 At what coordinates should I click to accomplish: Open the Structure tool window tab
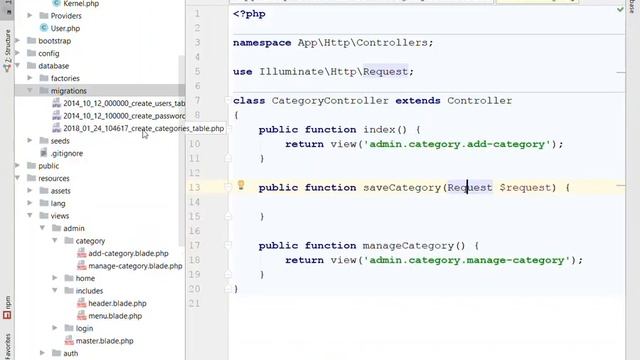7,50
